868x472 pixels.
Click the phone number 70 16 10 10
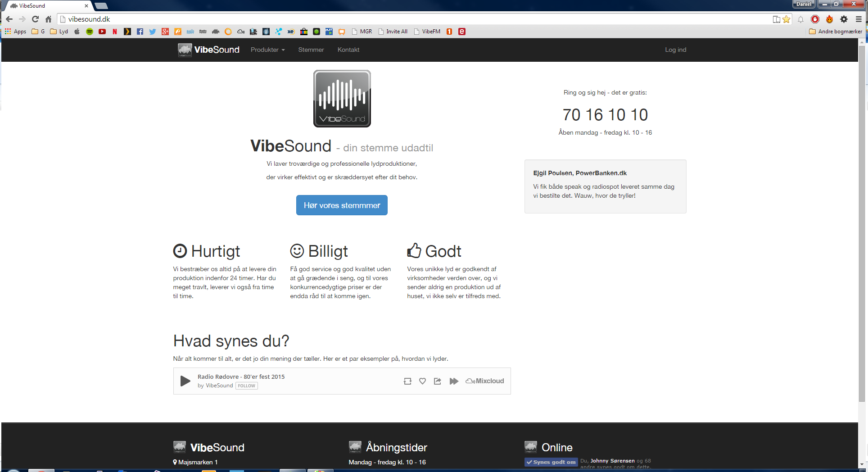pos(605,115)
